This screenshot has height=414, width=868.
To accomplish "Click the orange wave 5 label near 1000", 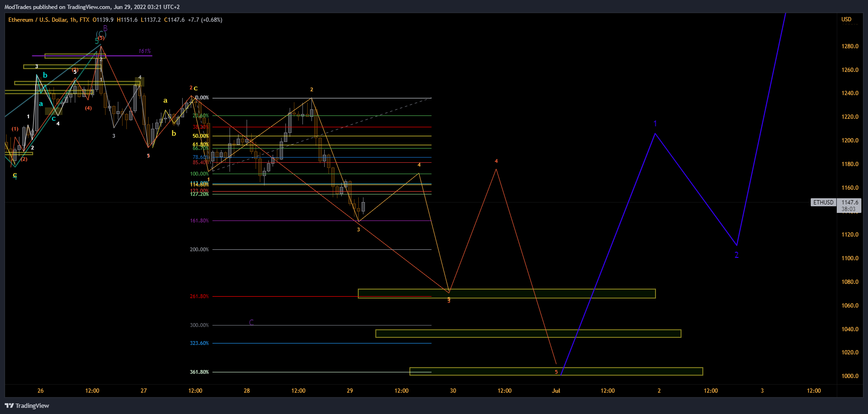I will coord(556,372).
